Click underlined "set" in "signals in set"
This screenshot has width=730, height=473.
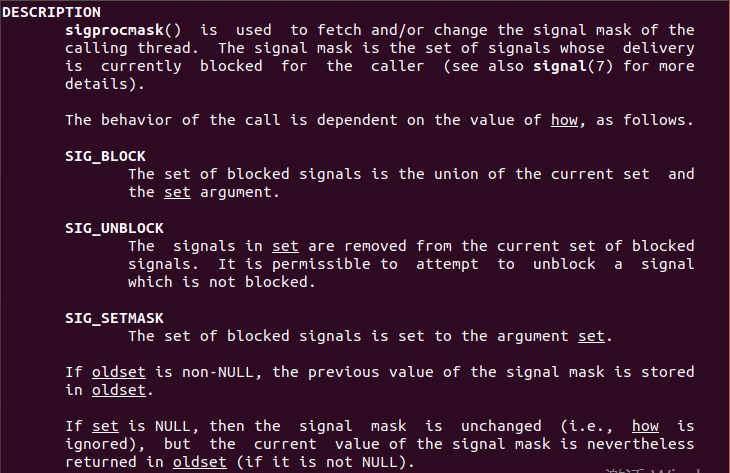(x=284, y=246)
